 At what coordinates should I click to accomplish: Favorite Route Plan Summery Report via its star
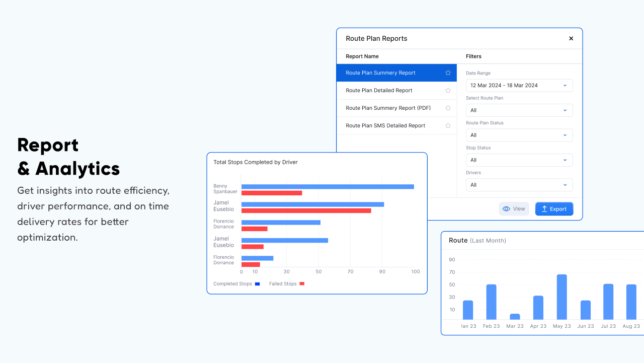448,72
